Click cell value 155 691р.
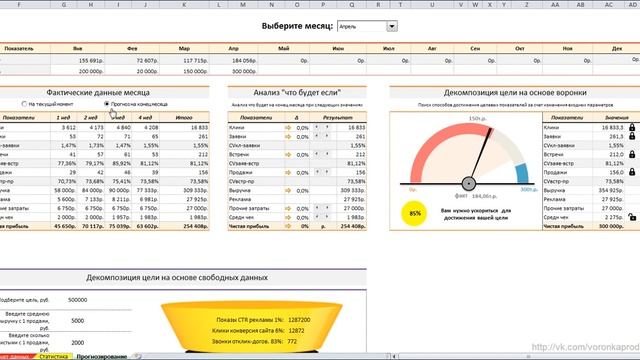Screen dimensions: 640x360 coord(90,60)
